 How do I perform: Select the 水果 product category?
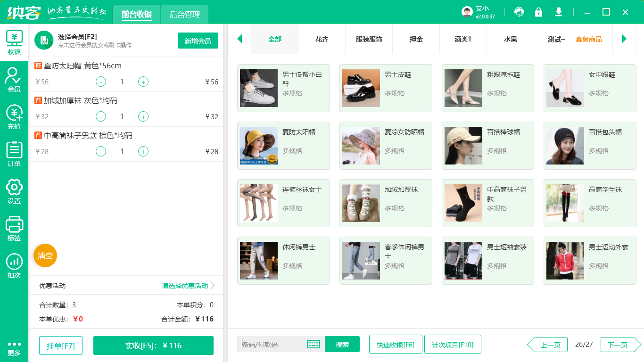coord(510,39)
